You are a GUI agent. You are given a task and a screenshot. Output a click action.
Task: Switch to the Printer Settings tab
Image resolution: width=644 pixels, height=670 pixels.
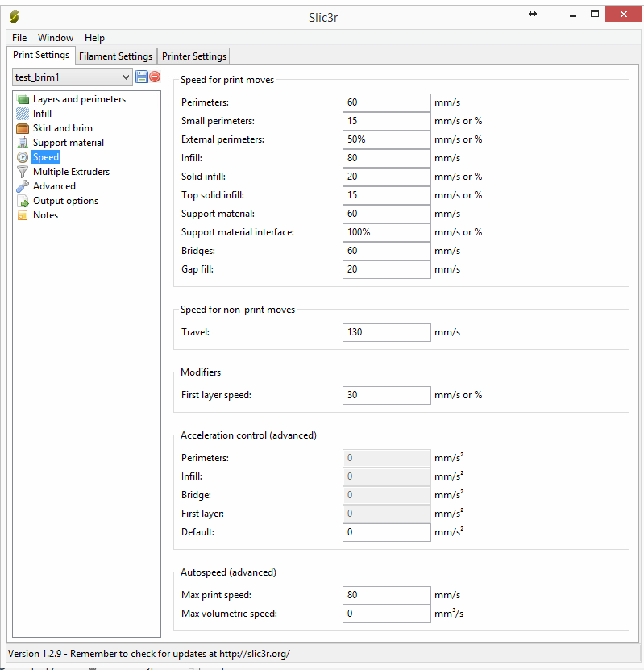(194, 56)
